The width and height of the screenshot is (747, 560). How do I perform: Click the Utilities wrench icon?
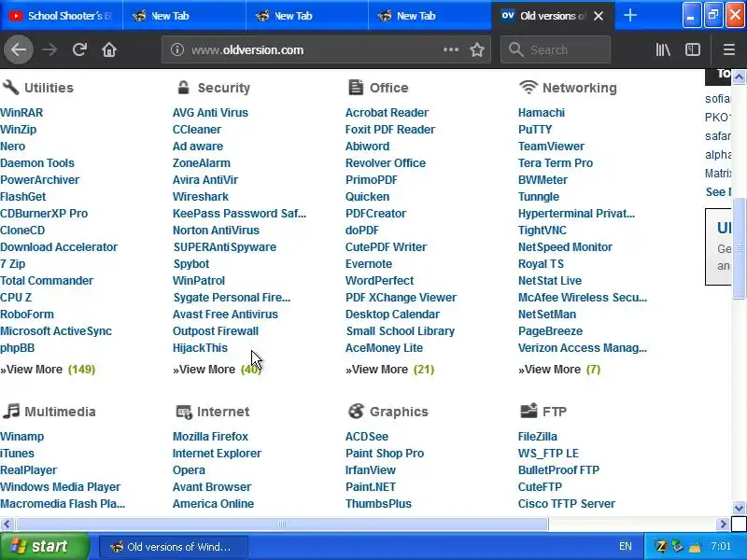coord(10,87)
